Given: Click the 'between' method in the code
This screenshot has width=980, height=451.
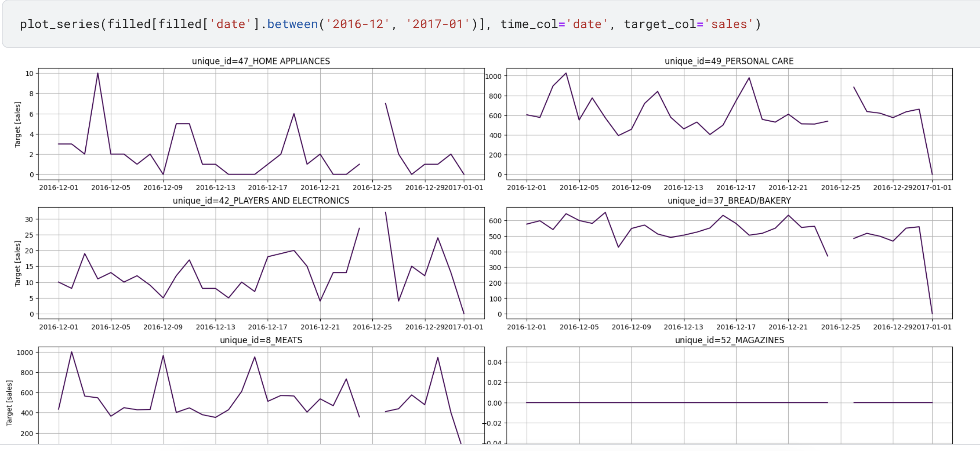Looking at the screenshot, I should click(x=293, y=24).
